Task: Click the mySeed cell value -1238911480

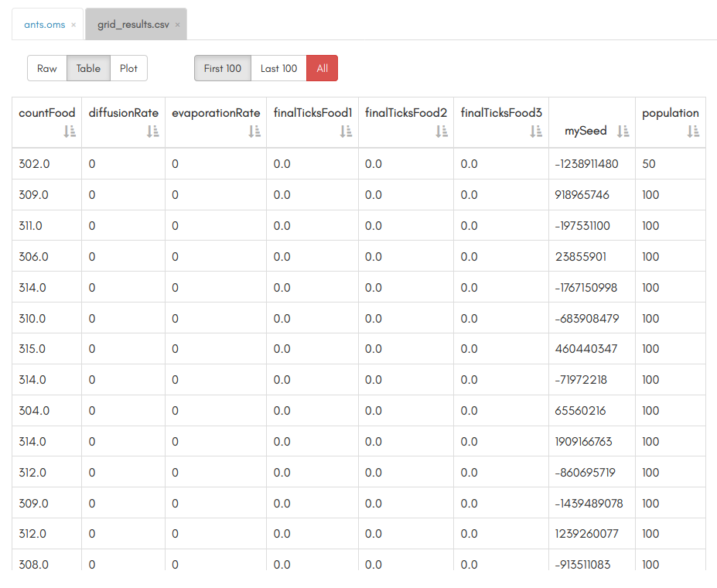Action: click(586, 164)
